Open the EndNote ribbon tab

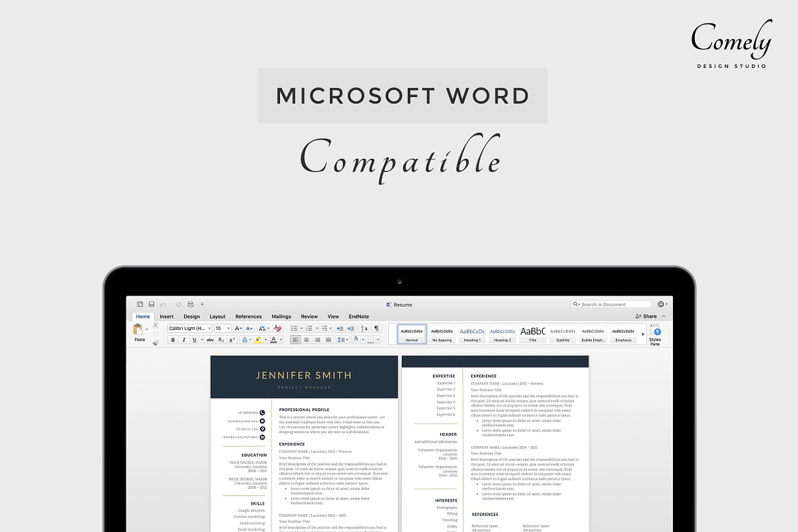359,317
